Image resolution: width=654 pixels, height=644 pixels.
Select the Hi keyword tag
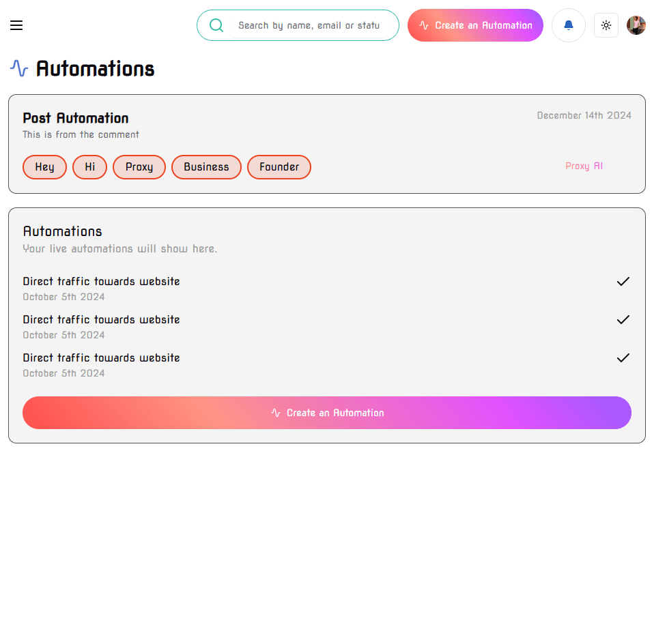pyautogui.click(x=90, y=167)
